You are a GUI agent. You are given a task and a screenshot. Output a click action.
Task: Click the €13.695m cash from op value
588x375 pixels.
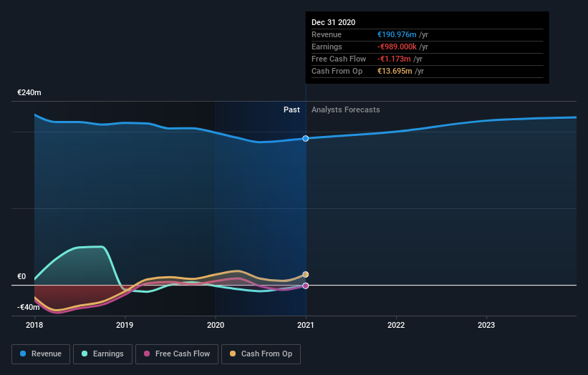(395, 71)
